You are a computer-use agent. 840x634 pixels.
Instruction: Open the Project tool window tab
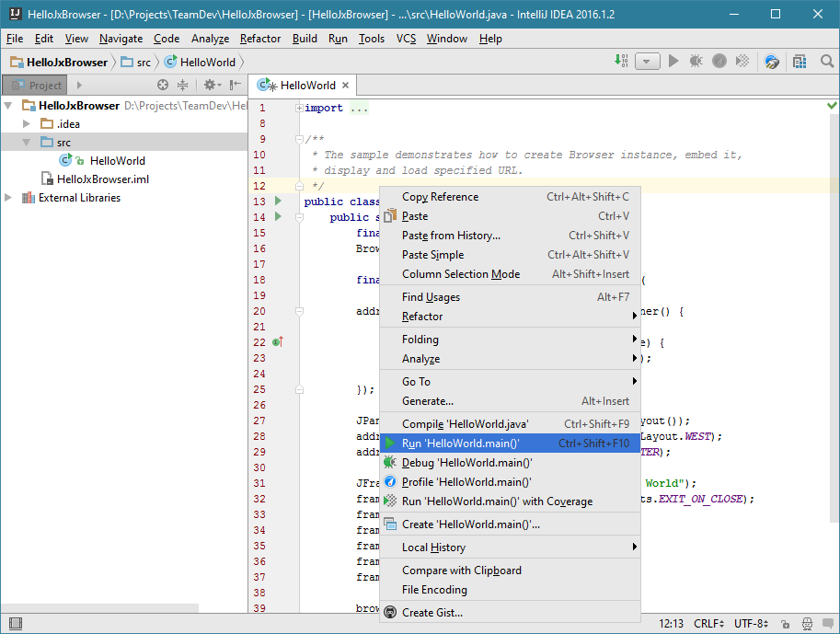pyautogui.click(x=35, y=86)
